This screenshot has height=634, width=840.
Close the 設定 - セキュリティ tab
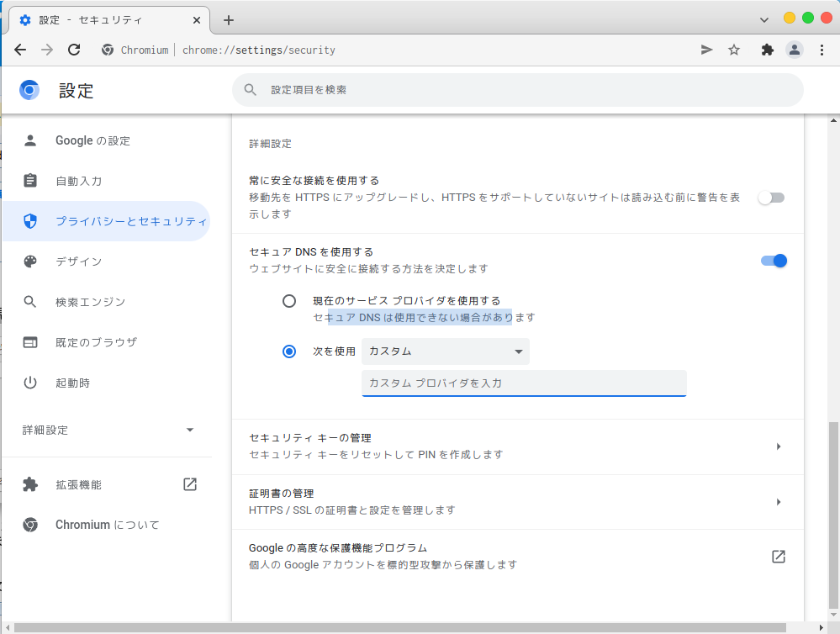point(197,20)
